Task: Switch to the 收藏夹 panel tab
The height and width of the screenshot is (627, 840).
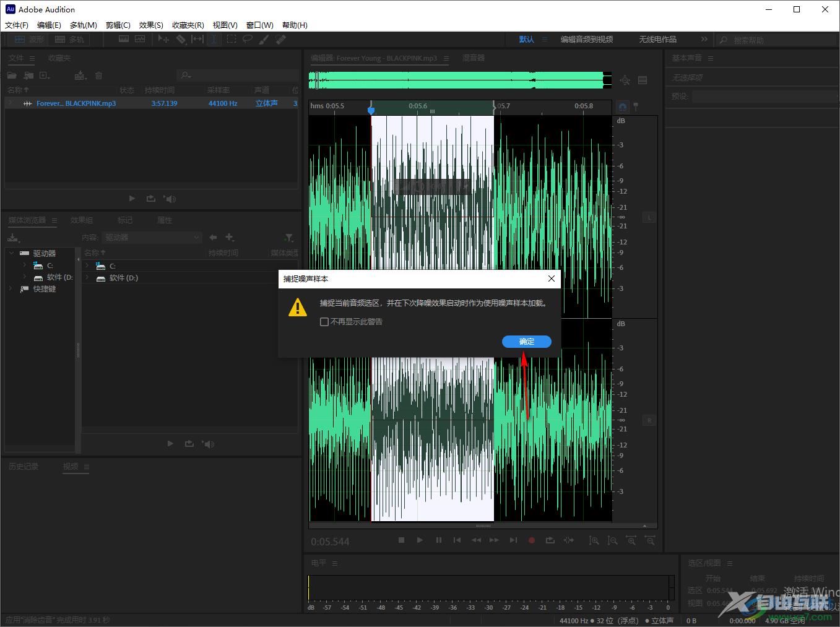Action: pyautogui.click(x=59, y=58)
